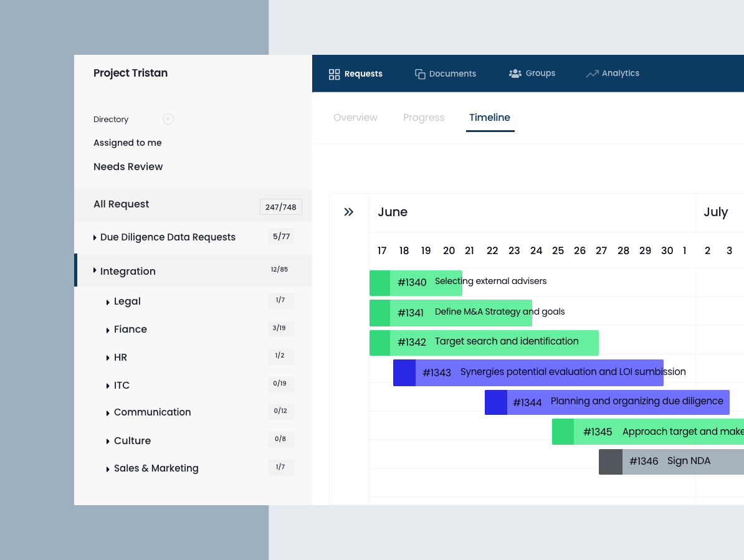Switch to the Progress tab
The width and height of the screenshot is (744, 560).
[x=423, y=118]
